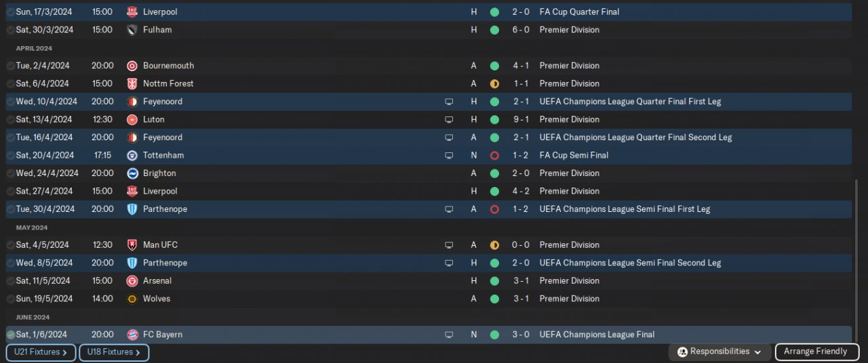The image size is (868, 363).
Task: Click the Arrange Friendly button
Action: click(x=816, y=352)
